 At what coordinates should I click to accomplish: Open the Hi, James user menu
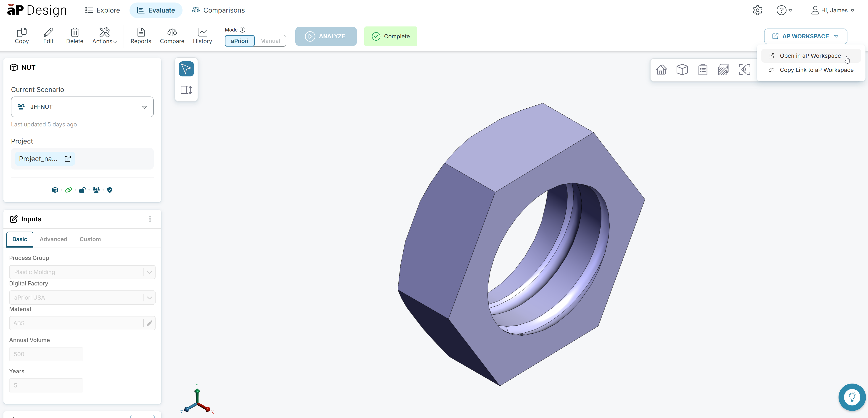tap(833, 10)
